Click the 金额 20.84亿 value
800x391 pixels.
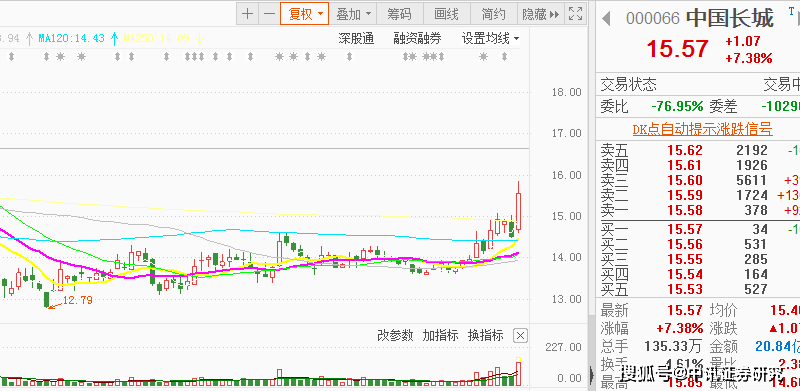(x=778, y=347)
